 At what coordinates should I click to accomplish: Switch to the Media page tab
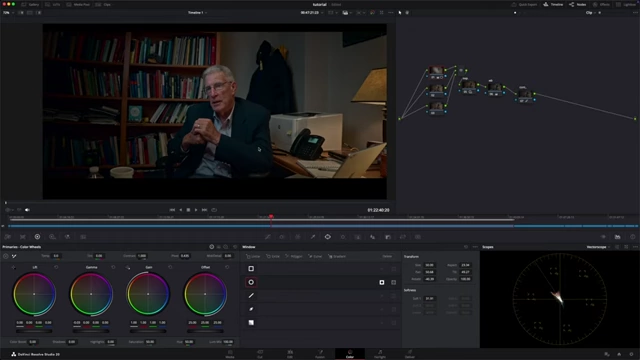coord(230,354)
